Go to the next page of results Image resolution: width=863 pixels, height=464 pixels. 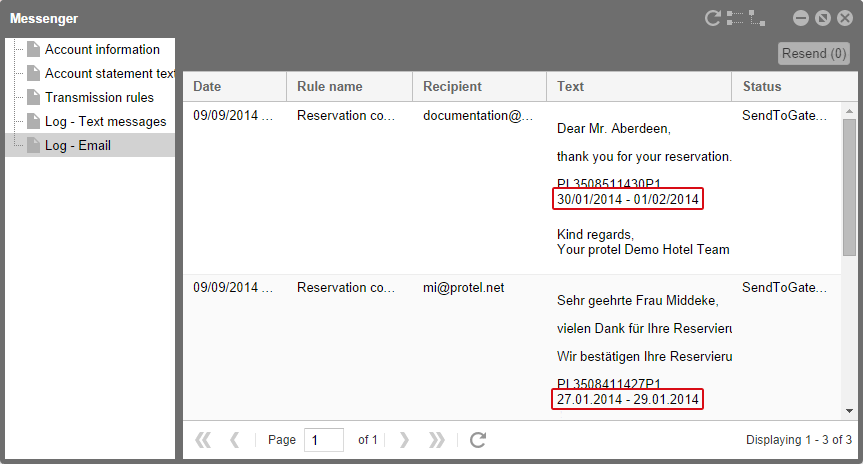(404, 440)
